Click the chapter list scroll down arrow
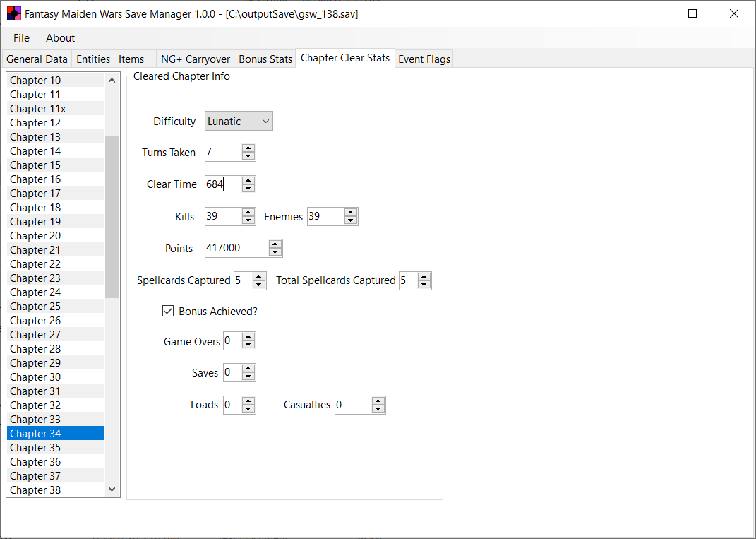The height and width of the screenshot is (539, 756). point(112,490)
